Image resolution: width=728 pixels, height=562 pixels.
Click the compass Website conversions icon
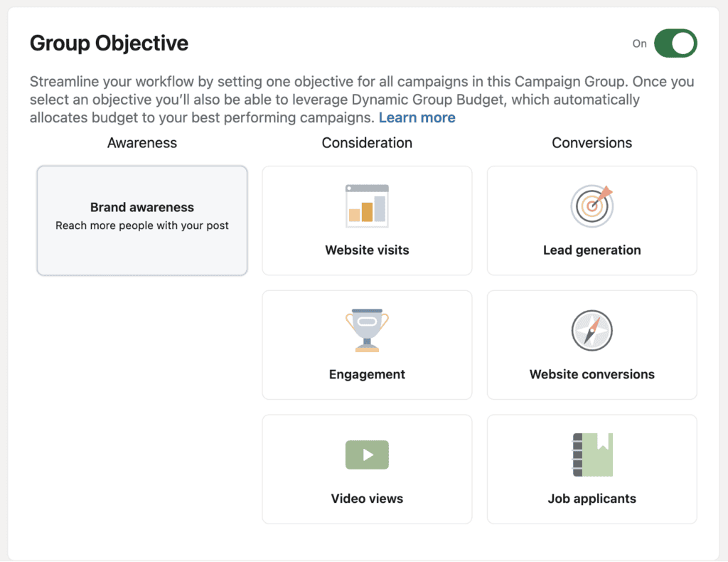(x=592, y=330)
